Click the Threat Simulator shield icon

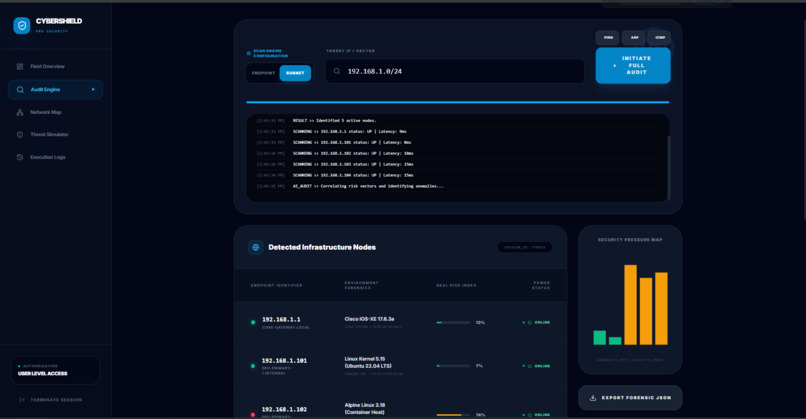(20, 135)
